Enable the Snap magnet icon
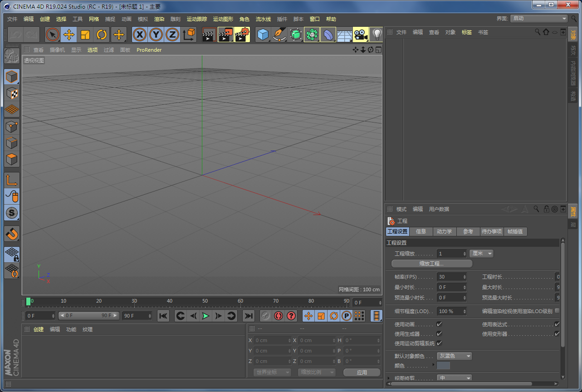582x392 pixels. (x=12, y=234)
